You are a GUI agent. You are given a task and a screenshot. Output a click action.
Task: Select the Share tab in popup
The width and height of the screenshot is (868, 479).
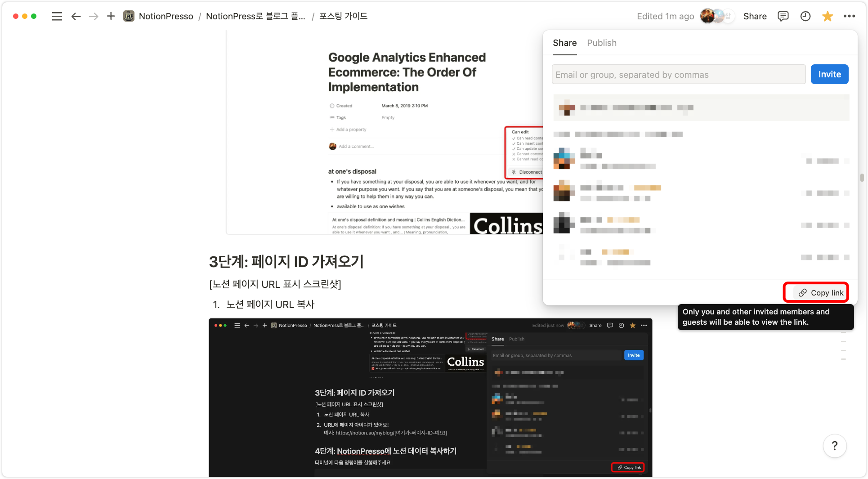[x=564, y=43]
